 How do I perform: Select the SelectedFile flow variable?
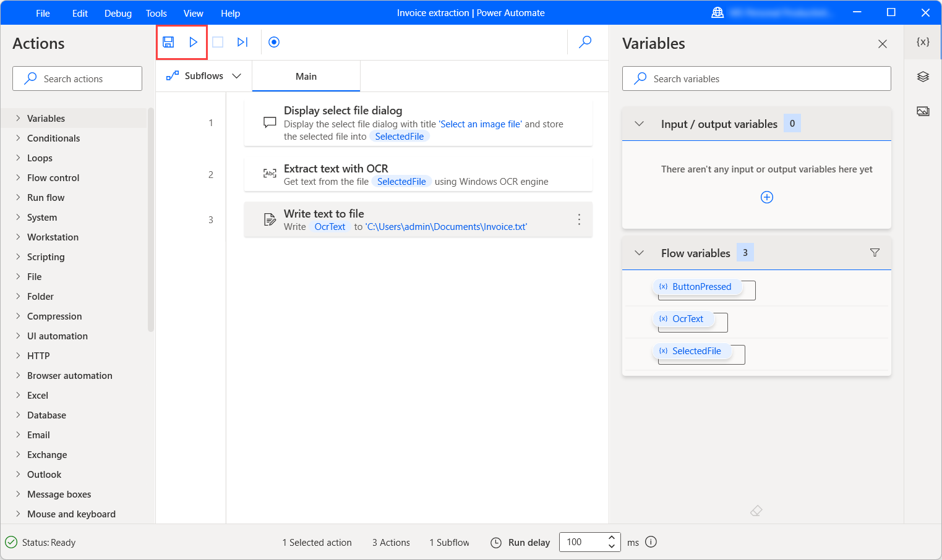(692, 351)
